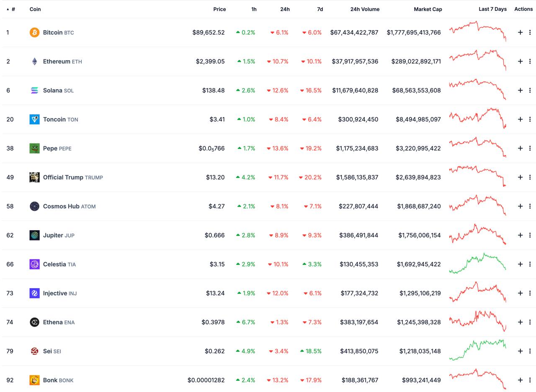
Task: Add Pepe using the plus icon
Action: (520, 148)
